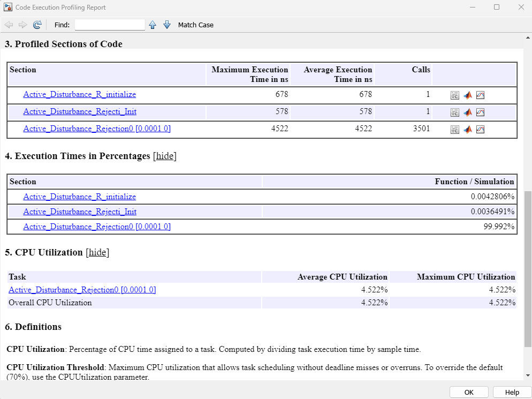532x399 pixels.
Task: Click inside the Find text field
Action: pos(110,25)
